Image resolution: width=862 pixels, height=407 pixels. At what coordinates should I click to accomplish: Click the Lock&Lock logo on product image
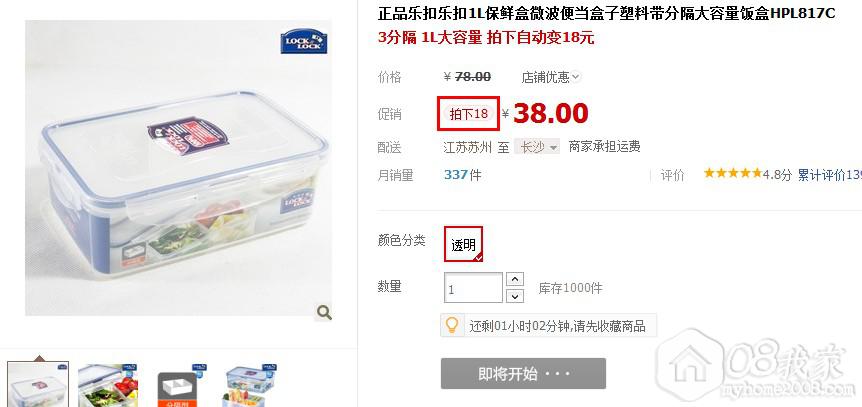(303, 42)
